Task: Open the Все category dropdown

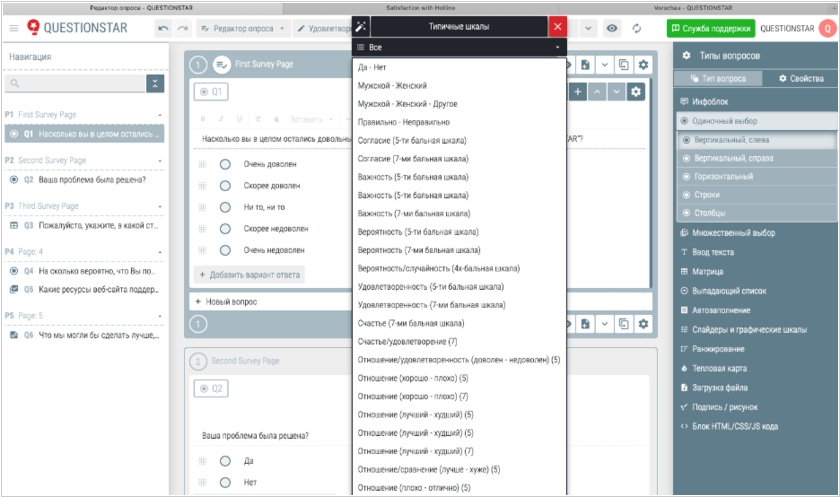Action: coord(459,47)
